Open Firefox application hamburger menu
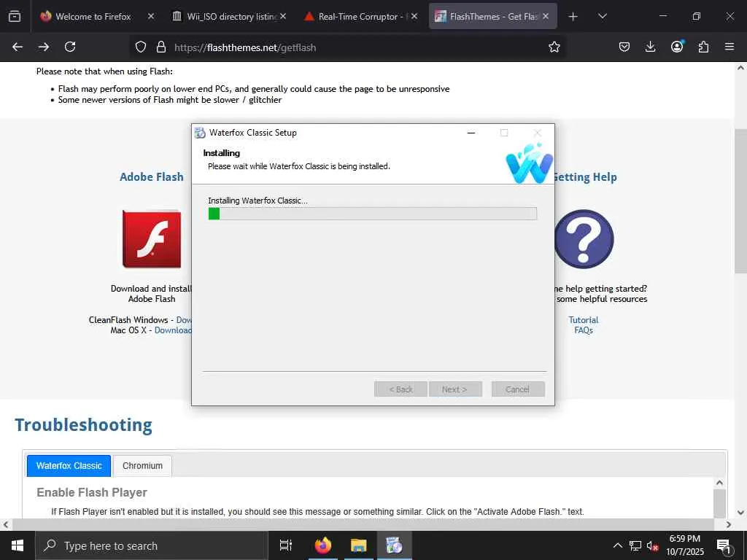The image size is (747, 560). (x=729, y=47)
